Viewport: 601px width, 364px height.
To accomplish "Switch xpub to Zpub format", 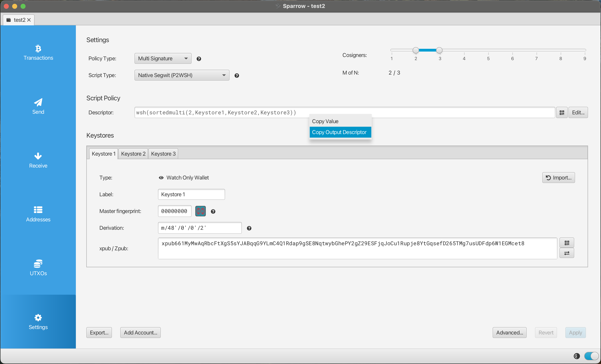I will coord(567,253).
